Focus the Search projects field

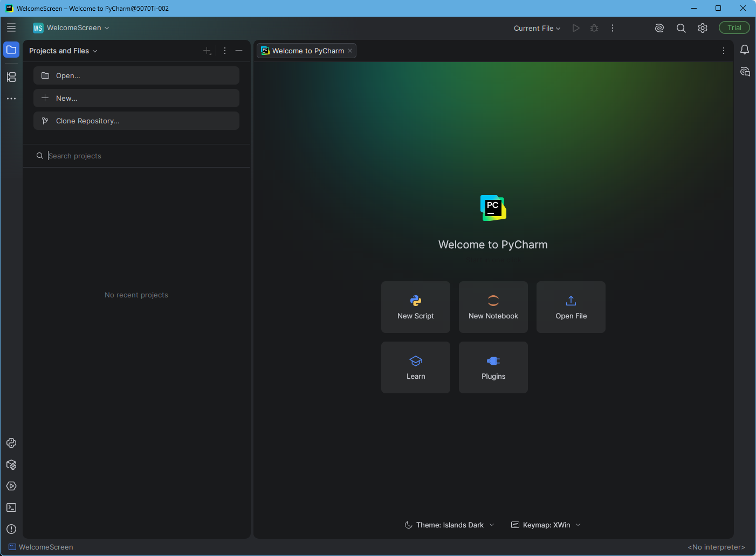(x=136, y=156)
